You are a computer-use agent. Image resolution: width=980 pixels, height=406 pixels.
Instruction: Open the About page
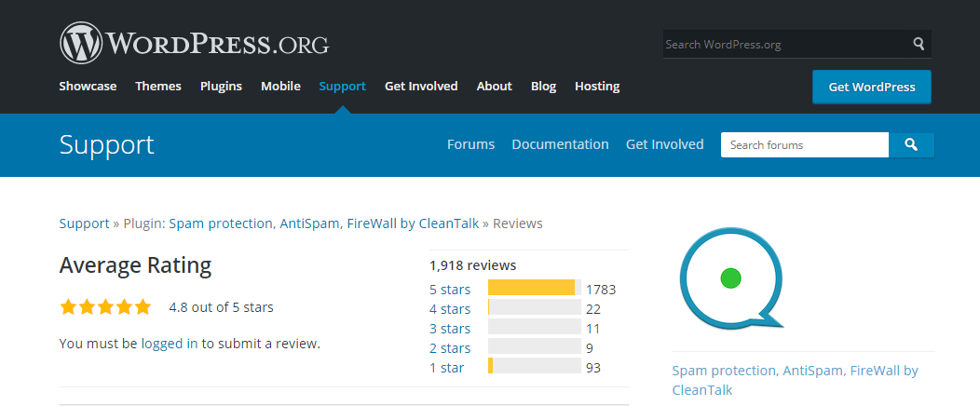coord(495,87)
